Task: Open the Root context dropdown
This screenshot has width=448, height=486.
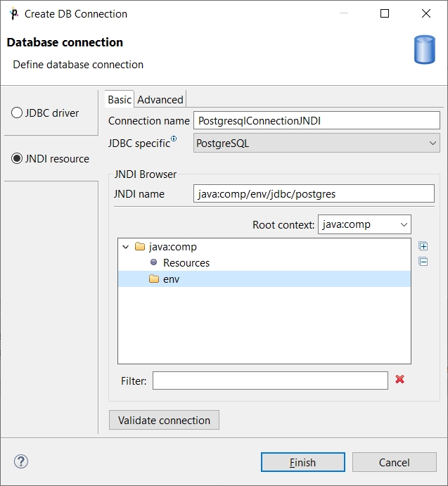Action: click(x=364, y=225)
